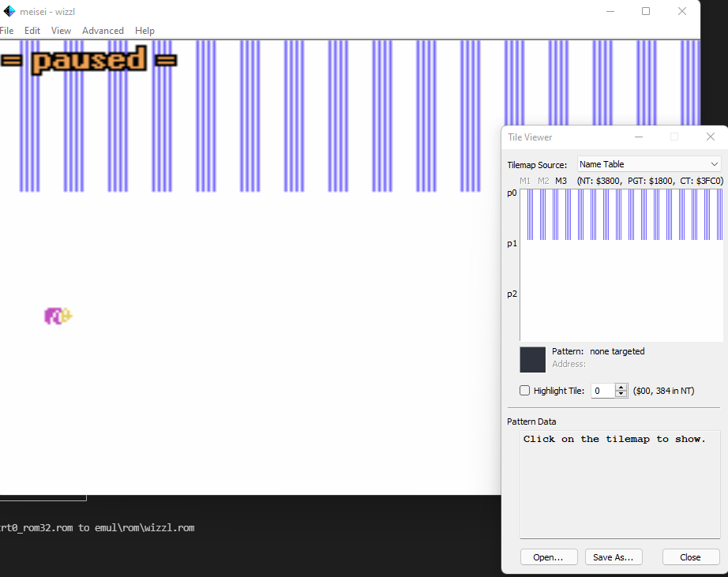Click the p1 row label
This screenshot has width=728, height=577.
[x=512, y=244]
